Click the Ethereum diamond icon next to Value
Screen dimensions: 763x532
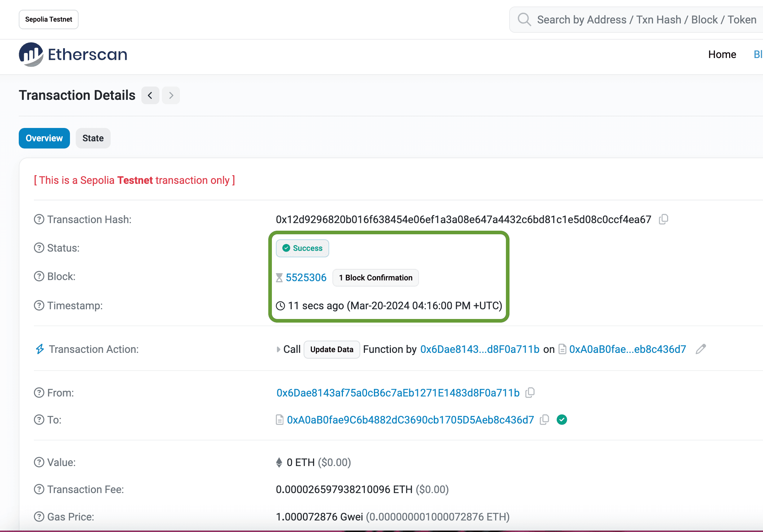(278, 462)
